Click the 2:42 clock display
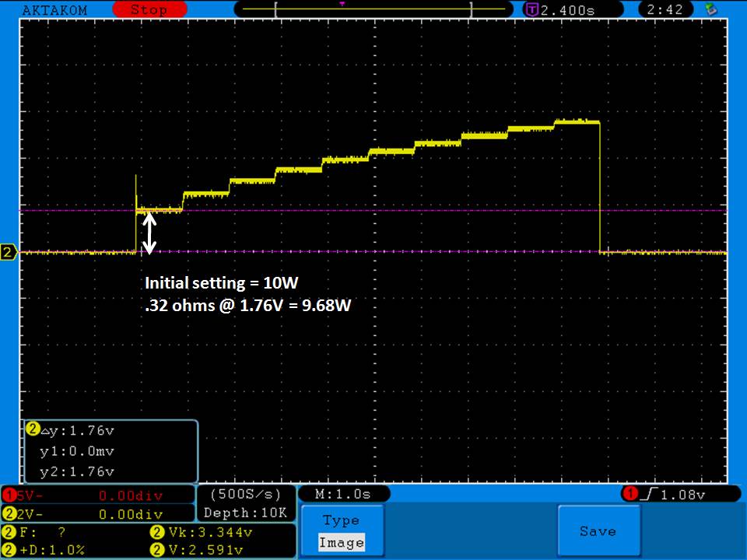Image resolution: width=747 pixels, height=560 pixels. [x=665, y=9]
